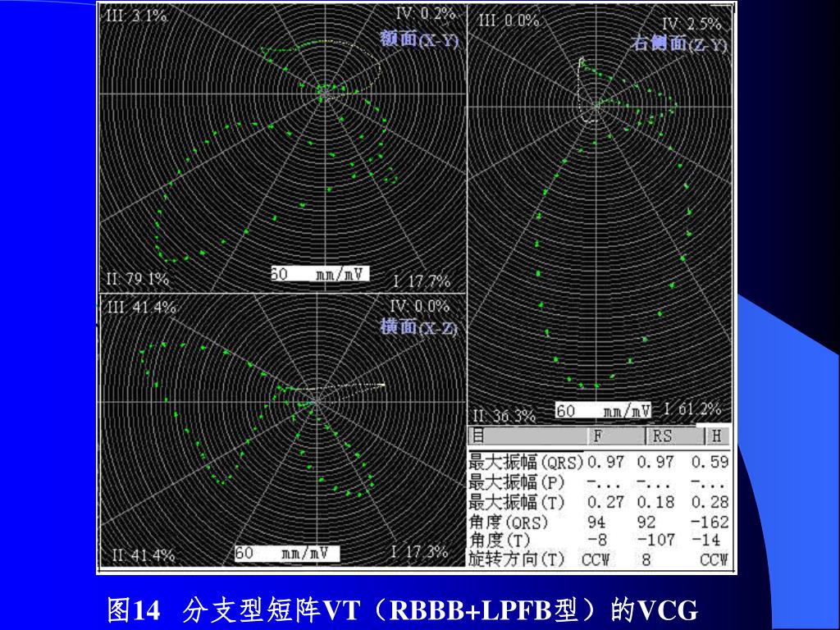Click QRS angle value -162
The width and height of the screenshot is (840, 630).
710,522
